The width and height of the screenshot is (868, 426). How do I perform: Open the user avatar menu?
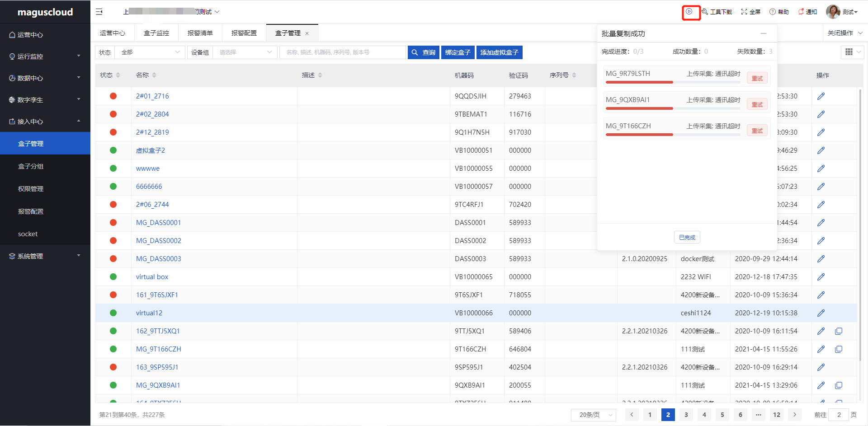tap(842, 12)
